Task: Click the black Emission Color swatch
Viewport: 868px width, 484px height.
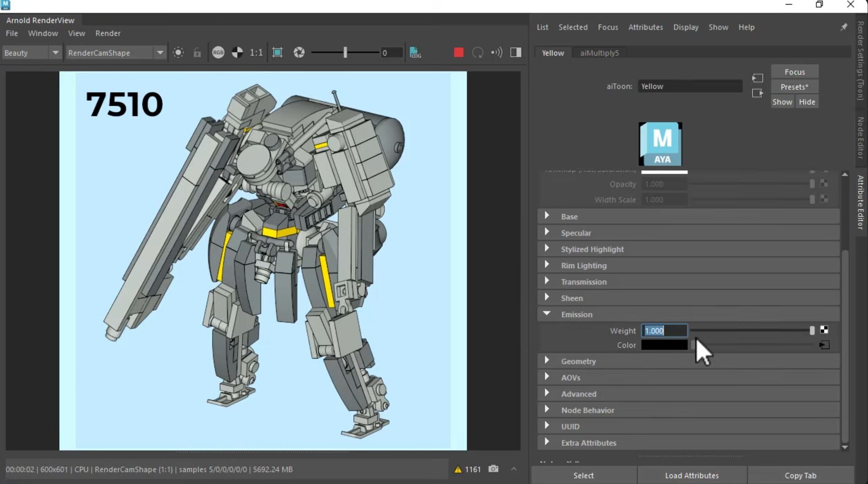Action: coord(664,345)
